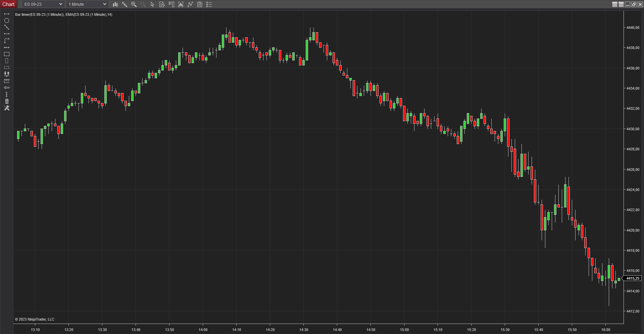Click the 15:30 time axis label
644x334 pixels.
(x=505, y=330)
